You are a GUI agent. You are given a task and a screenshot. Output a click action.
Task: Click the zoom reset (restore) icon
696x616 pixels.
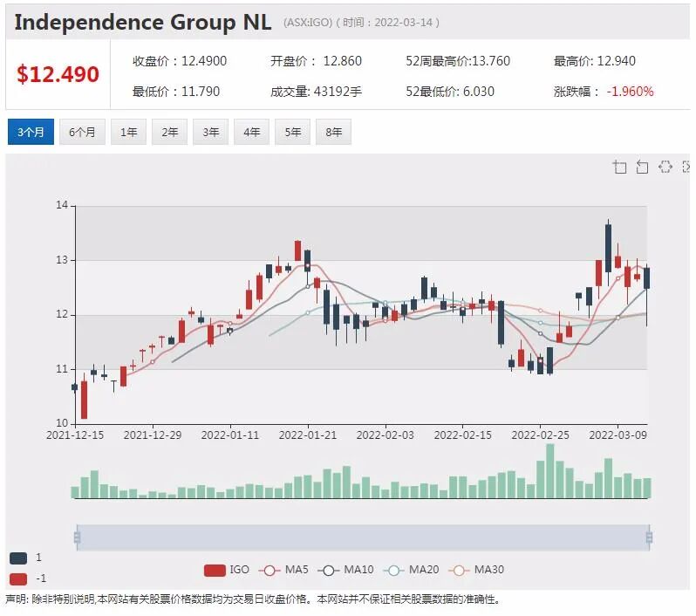[x=642, y=167]
